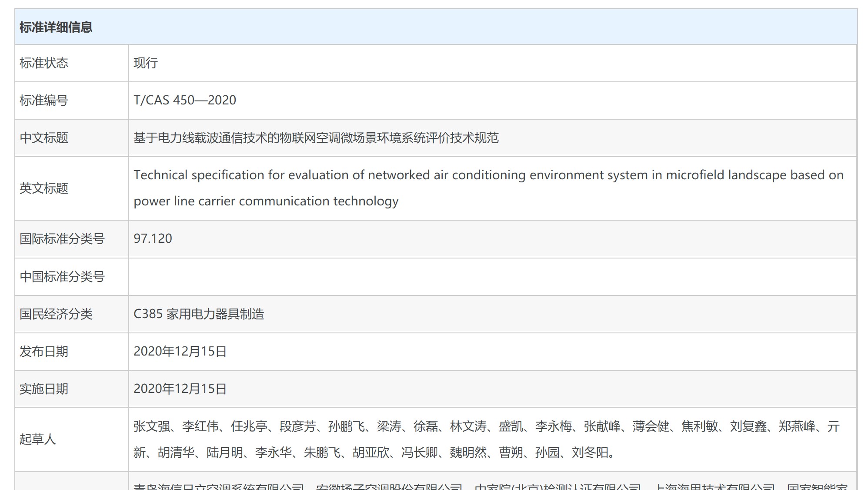Click the 97.120 classification value
The width and height of the screenshot is (868, 490).
[153, 238]
